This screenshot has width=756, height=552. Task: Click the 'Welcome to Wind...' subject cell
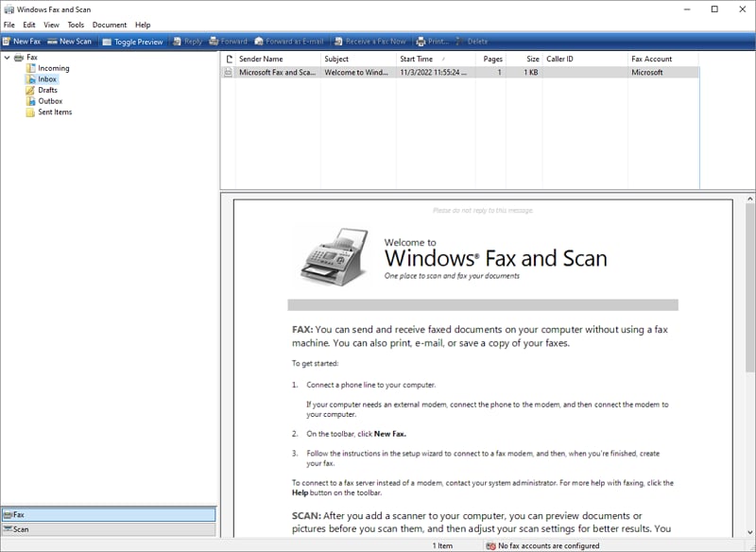click(x=356, y=73)
